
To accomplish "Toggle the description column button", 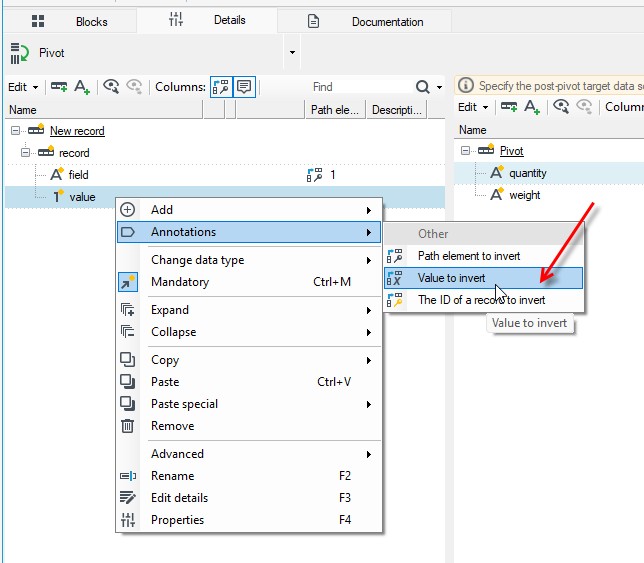I will point(244,87).
